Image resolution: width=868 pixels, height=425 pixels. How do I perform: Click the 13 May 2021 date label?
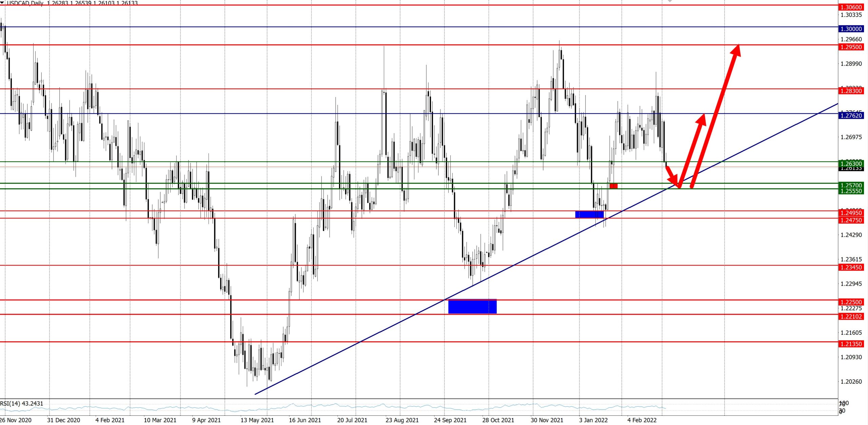pyautogui.click(x=257, y=420)
